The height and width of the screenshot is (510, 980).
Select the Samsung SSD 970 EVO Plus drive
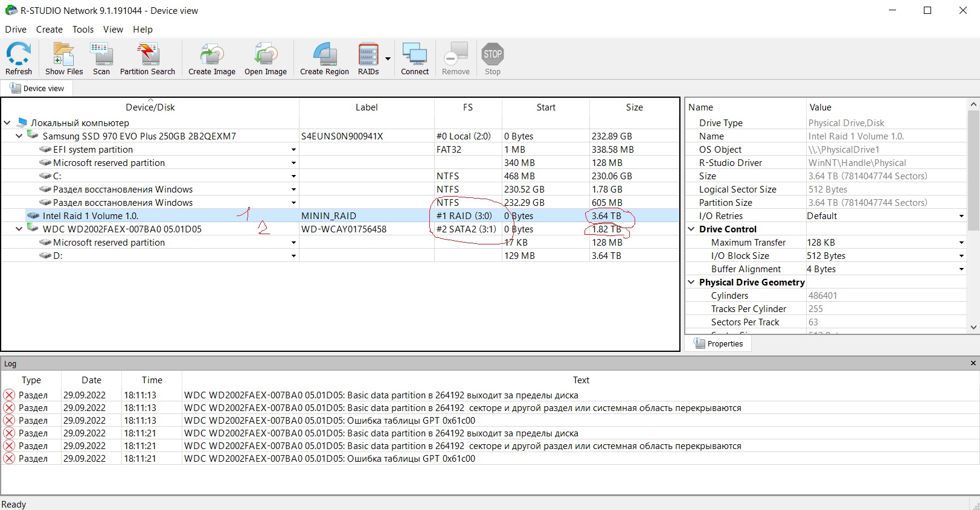click(x=139, y=136)
